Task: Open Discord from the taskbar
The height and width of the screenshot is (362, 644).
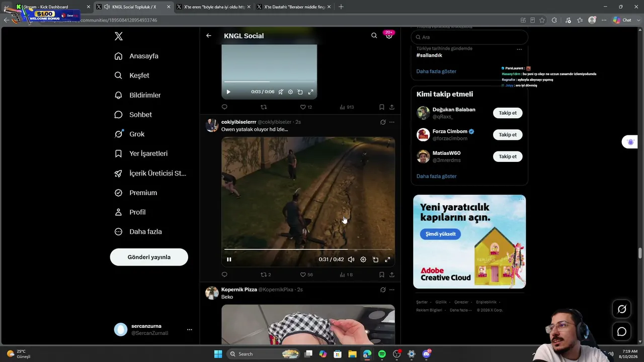Action: click(x=426, y=354)
